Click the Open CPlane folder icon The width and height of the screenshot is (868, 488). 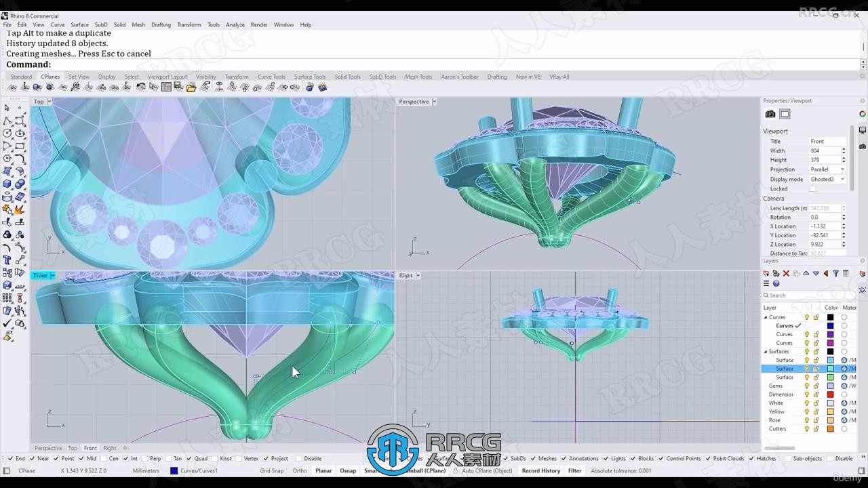(191, 87)
